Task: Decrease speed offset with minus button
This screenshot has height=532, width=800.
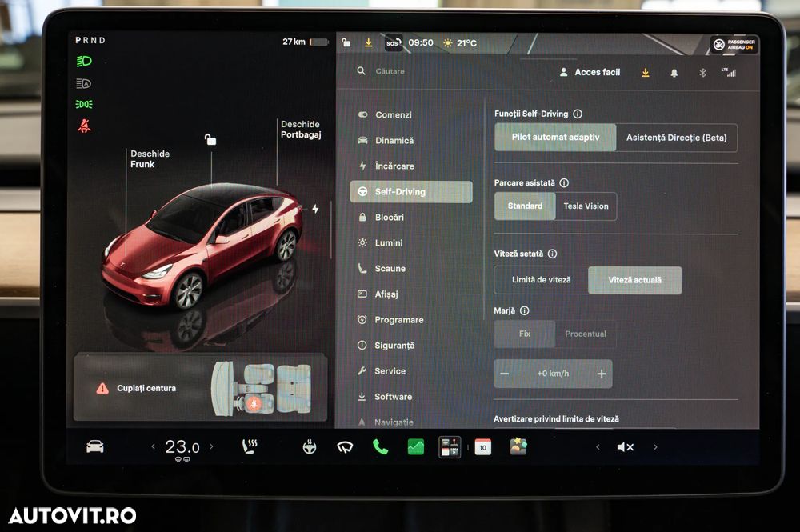Action: [x=505, y=374]
